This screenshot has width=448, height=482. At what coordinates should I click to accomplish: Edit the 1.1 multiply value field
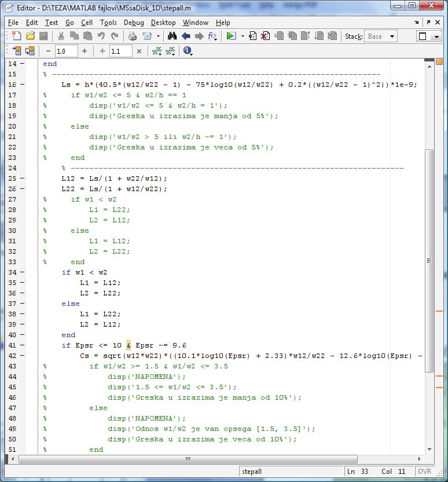[x=120, y=52]
